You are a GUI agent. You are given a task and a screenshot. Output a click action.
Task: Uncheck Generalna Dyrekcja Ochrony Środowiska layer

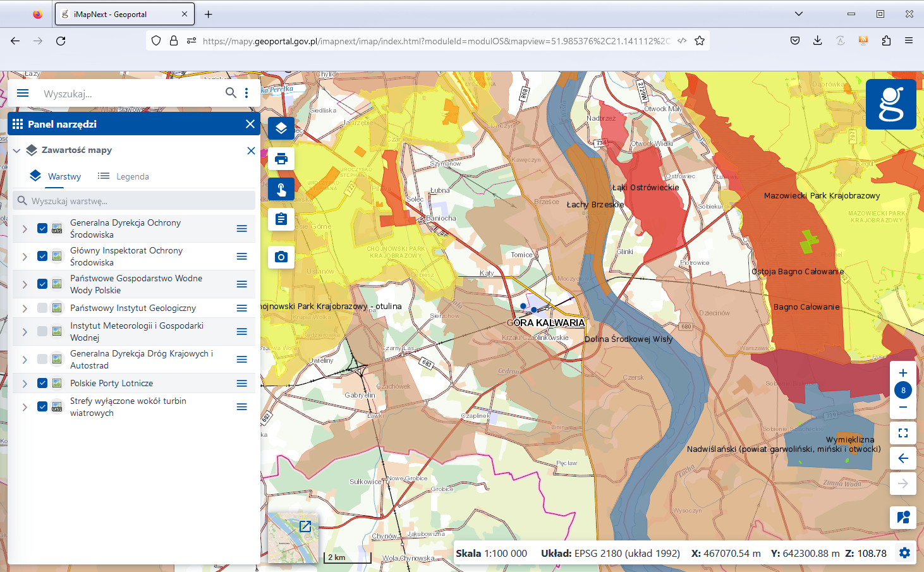click(42, 228)
